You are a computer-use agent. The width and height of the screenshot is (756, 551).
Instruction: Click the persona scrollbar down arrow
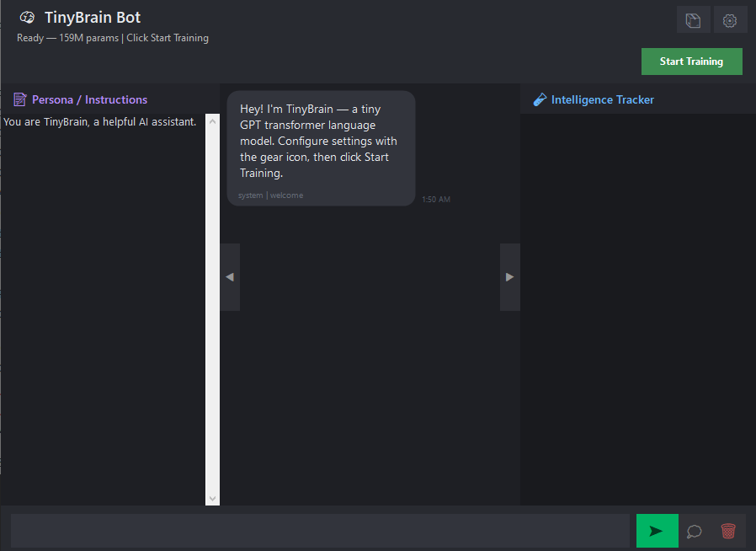[212, 498]
